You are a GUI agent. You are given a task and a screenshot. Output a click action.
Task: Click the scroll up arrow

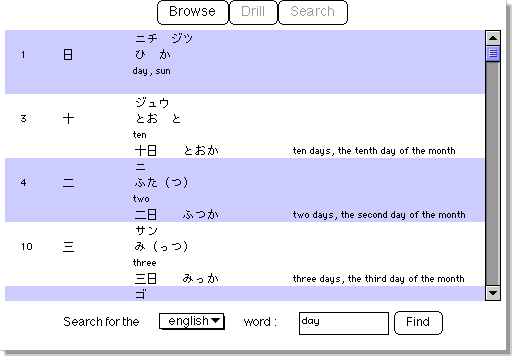point(493,38)
